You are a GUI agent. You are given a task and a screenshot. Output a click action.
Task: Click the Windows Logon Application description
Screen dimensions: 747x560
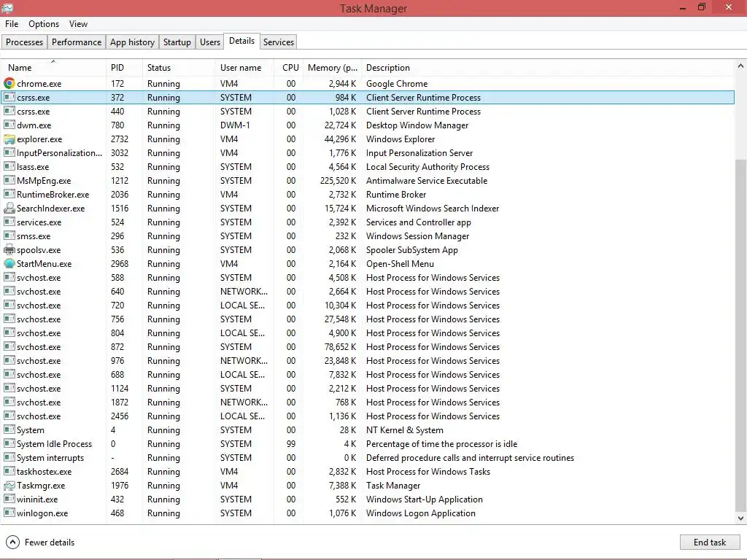tap(420, 513)
